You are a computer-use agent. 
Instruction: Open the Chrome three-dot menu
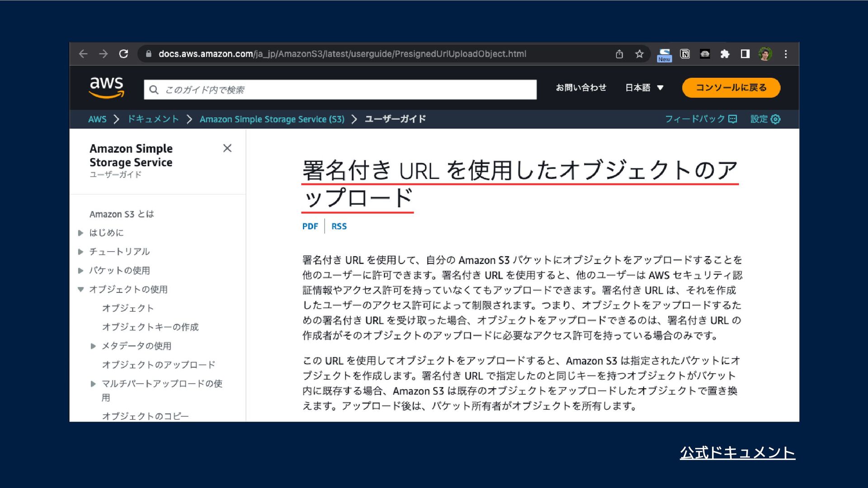pos(786,54)
